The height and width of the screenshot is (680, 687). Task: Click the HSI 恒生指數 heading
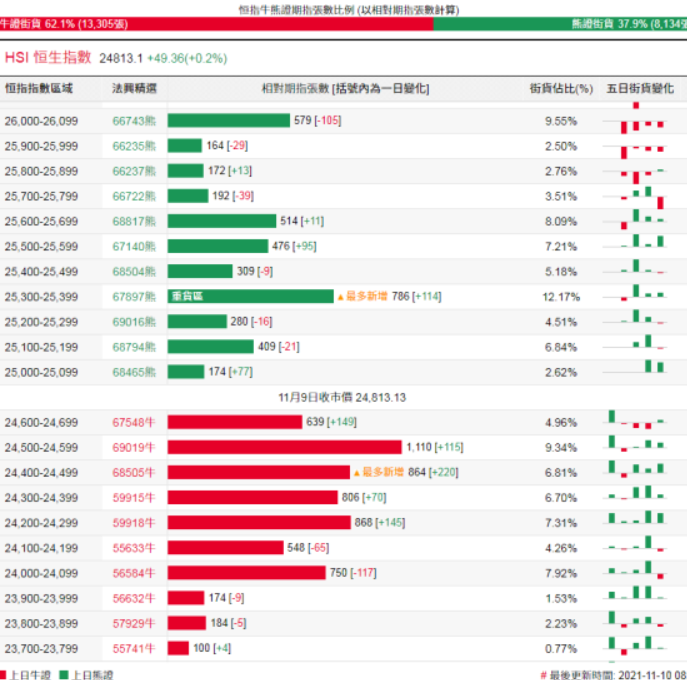48,57
